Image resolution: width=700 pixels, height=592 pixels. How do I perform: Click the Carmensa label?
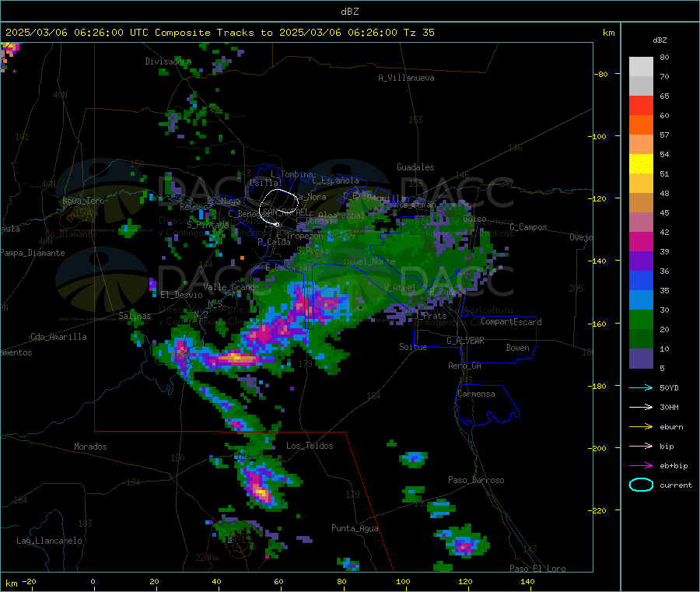476,394
